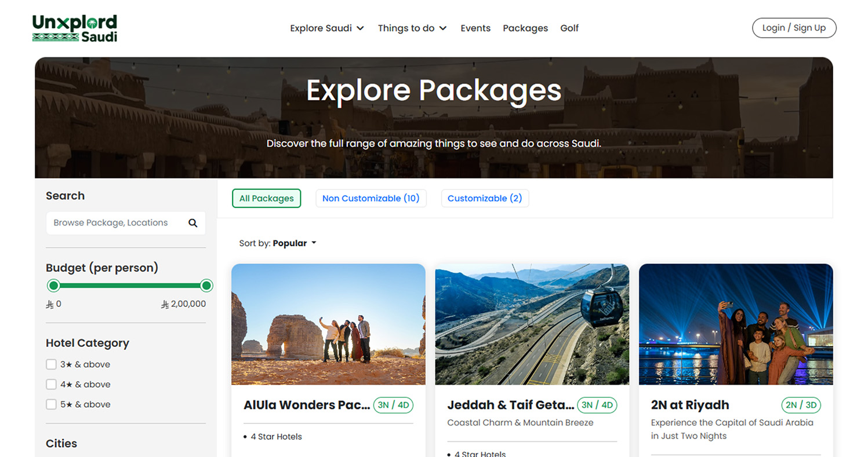Click the Browse Package, Locations search field

coord(116,223)
